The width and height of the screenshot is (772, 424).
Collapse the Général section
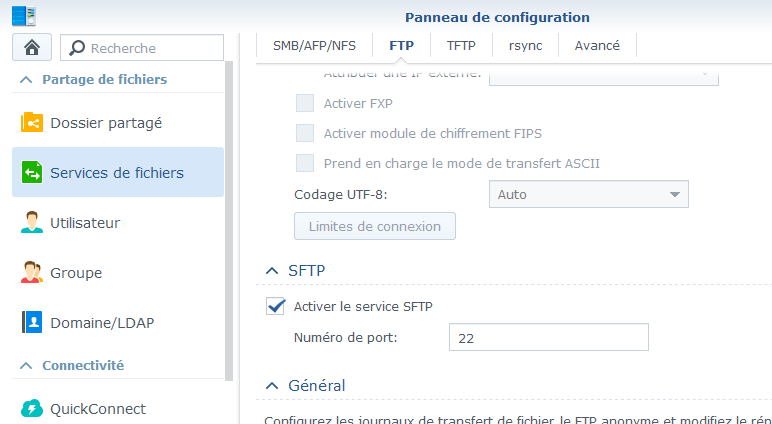pyautogui.click(x=272, y=386)
